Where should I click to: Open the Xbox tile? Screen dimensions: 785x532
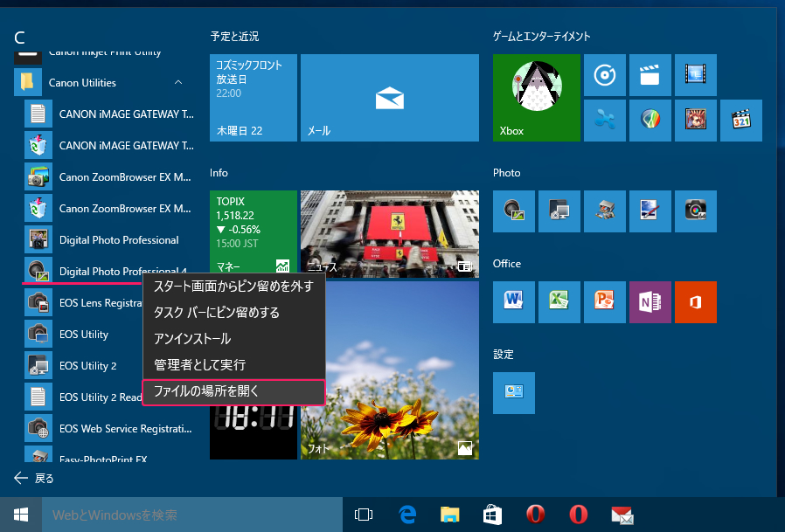pos(536,98)
